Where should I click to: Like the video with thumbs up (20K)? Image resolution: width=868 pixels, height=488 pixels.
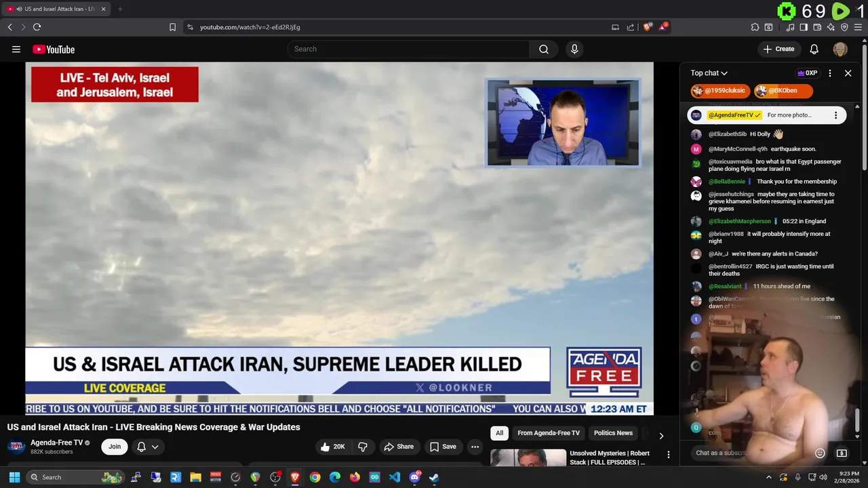pyautogui.click(x=333, y=447)
